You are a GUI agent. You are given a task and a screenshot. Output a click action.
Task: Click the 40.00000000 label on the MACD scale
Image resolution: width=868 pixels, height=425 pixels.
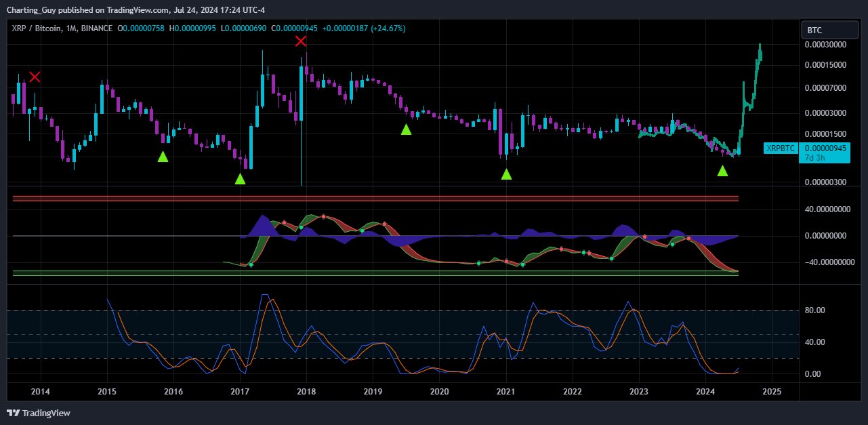(825, 209)
